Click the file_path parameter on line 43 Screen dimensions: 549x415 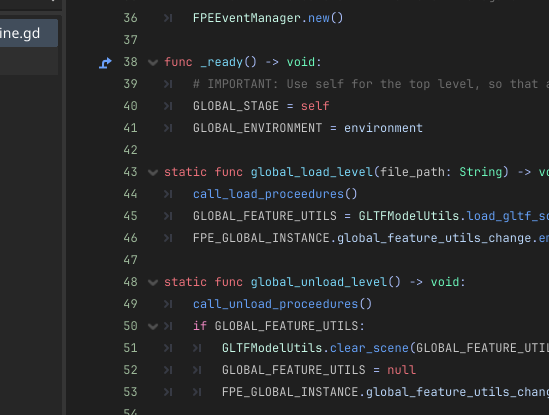[x=412, y=172]
